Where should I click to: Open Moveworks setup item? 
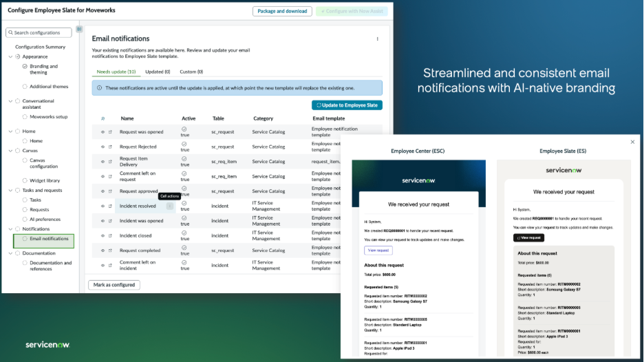coord(48,117)
